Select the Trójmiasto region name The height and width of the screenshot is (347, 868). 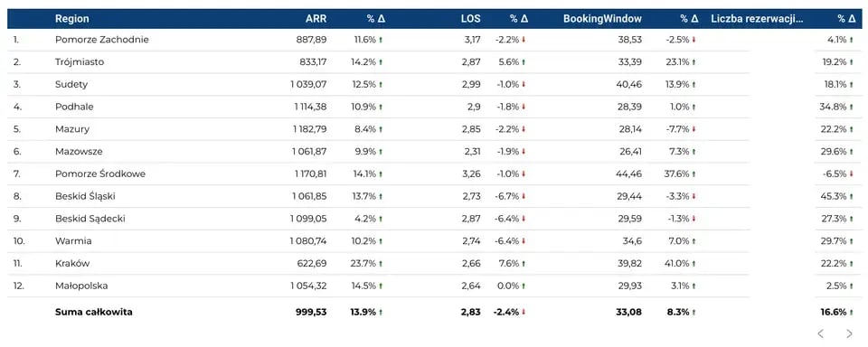tap(80, 62)
